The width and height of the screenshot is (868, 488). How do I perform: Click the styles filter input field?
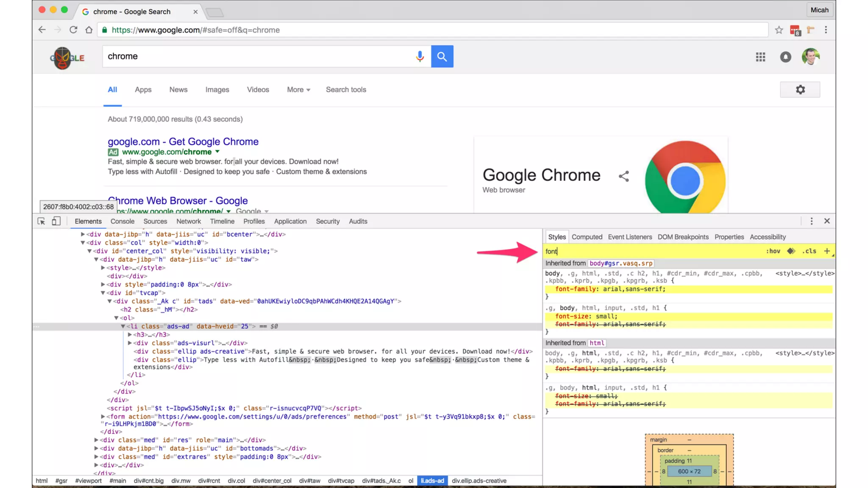653,252
